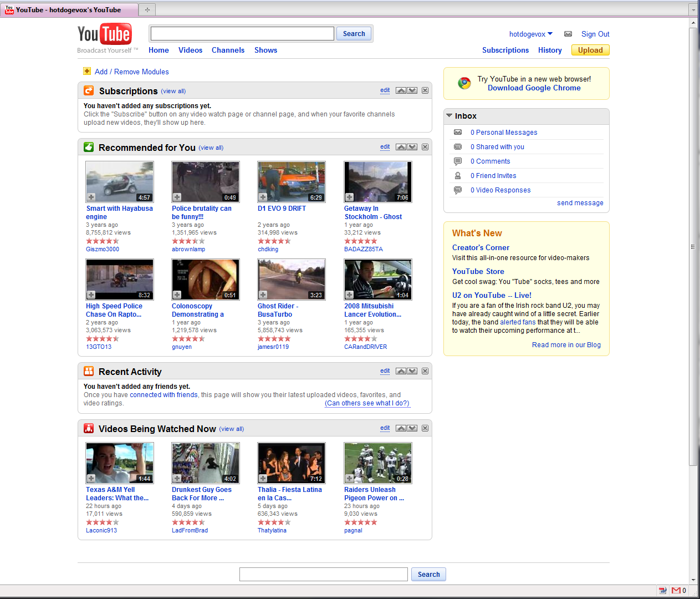Collapse the Inbox panel
This screenshot has width=700, height=599.
(449, 116)
